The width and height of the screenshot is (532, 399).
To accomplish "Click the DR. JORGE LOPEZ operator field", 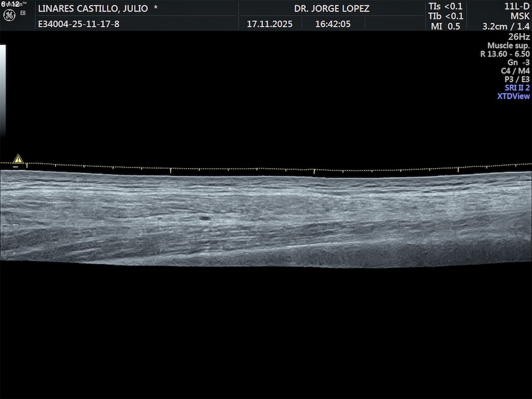I will (331, 8).
